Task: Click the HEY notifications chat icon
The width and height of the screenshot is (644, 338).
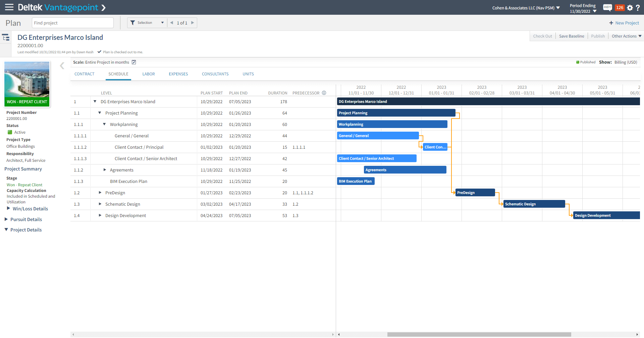Action: (x=607, y=8)
